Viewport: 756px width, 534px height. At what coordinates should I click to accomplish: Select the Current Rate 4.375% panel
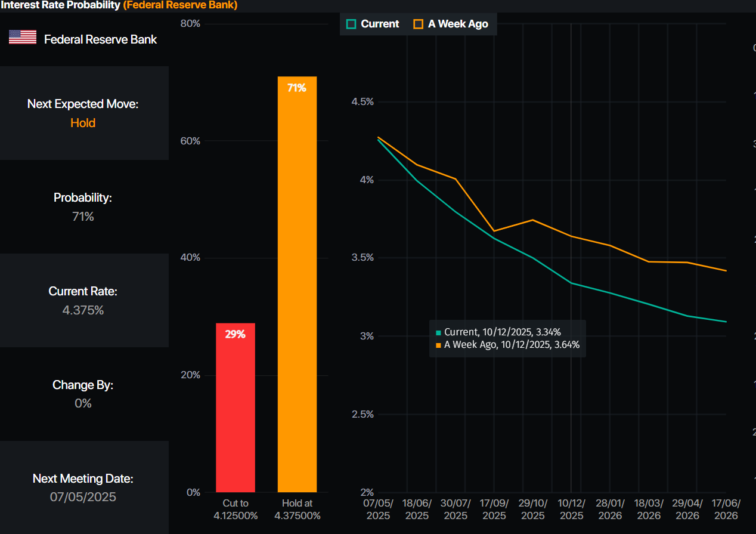(83, 301)
